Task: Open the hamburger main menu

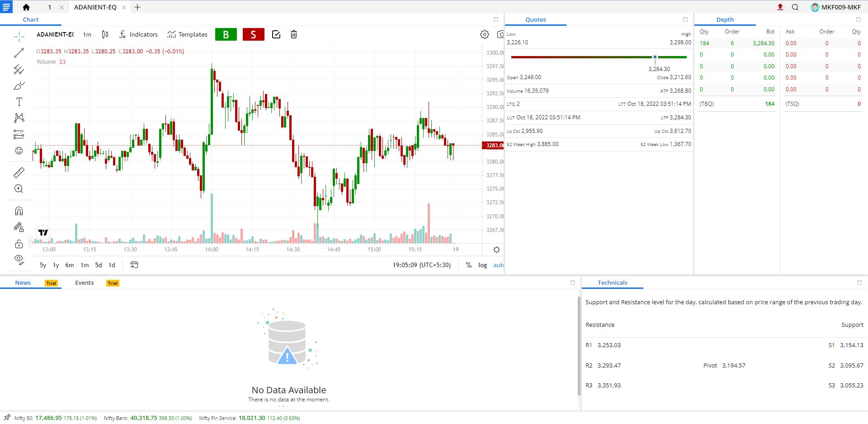Action: 6,7
